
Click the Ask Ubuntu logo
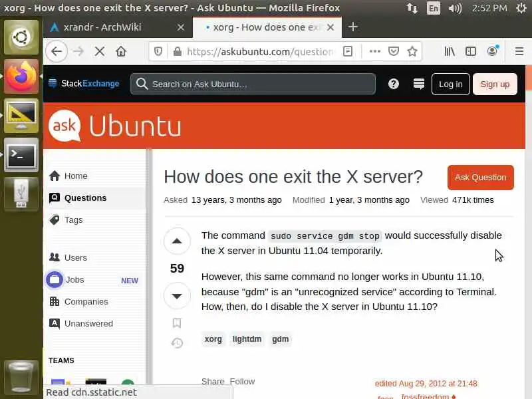114,126
